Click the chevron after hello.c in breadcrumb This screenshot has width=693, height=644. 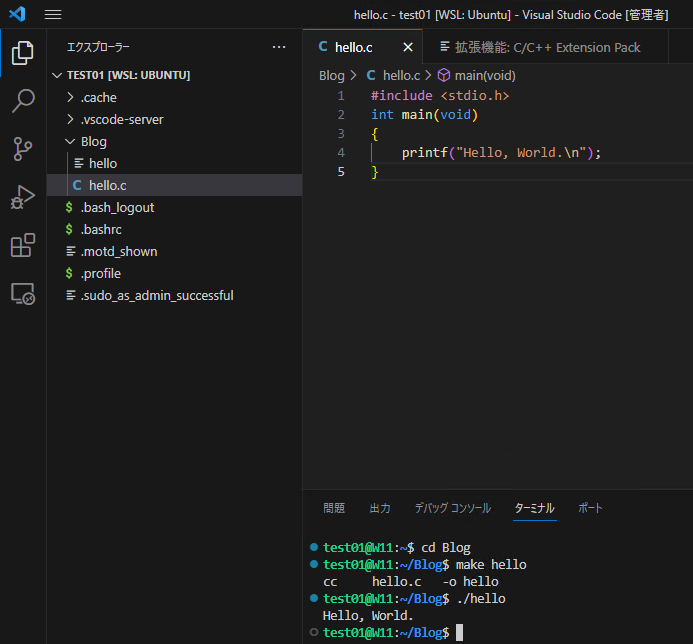click(428, 76)
